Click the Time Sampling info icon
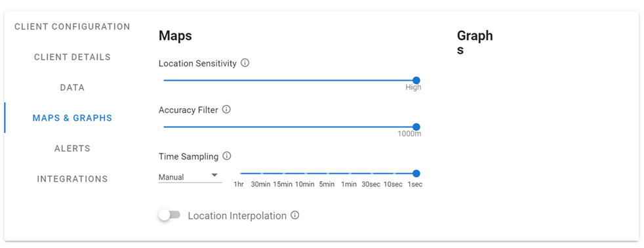This screenshot has width=644, height=248. coord(227,156)
